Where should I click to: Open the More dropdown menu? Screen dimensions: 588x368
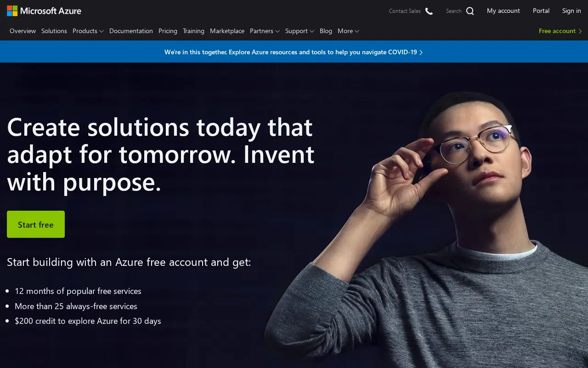tap(348, 31)
